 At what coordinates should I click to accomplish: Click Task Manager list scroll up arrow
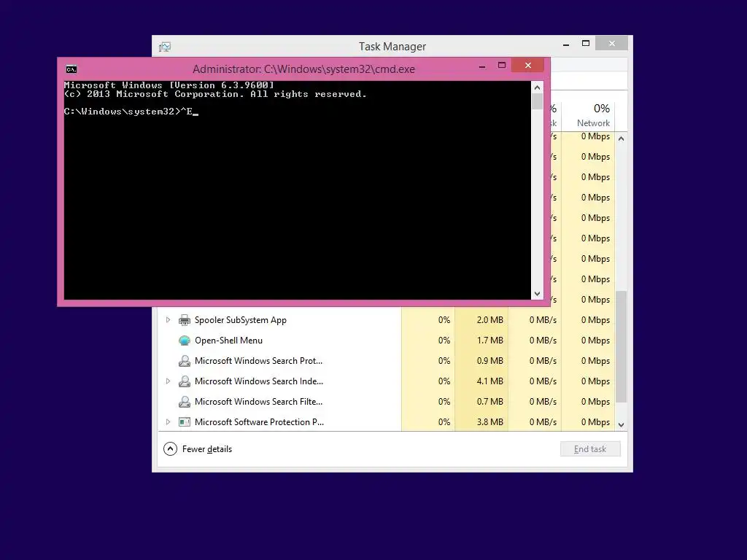tap(622, 139)
